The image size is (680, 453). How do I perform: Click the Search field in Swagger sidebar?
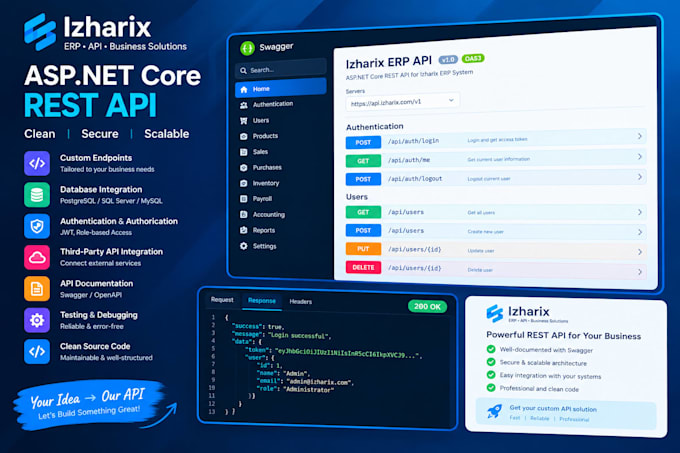(x=281, y=69)
